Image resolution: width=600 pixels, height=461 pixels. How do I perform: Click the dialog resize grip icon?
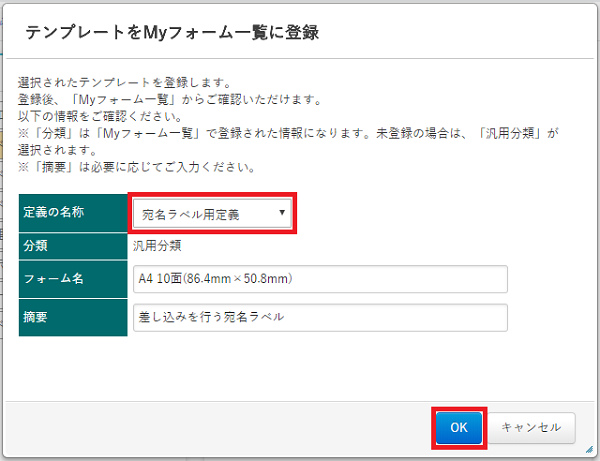(x=589, y=450)
